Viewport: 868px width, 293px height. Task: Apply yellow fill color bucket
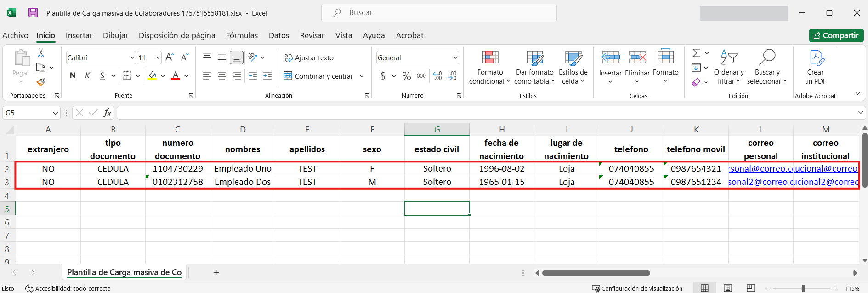click(153, 75)
